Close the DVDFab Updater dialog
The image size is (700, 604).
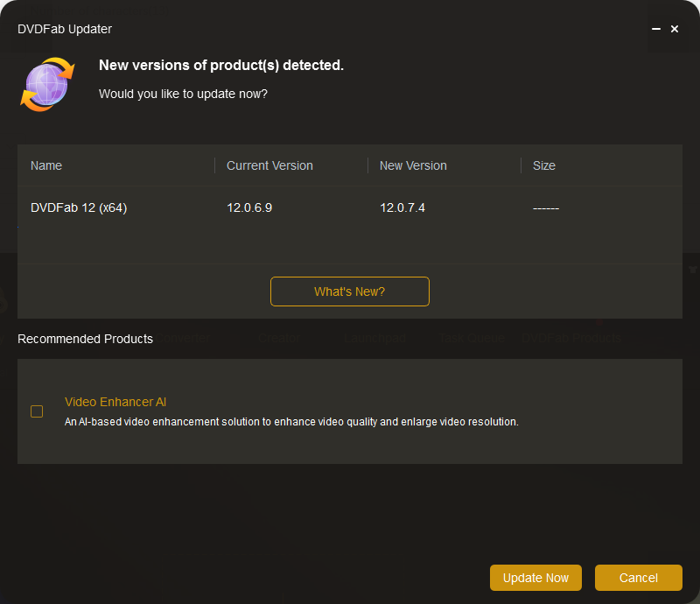click(675, 29)
